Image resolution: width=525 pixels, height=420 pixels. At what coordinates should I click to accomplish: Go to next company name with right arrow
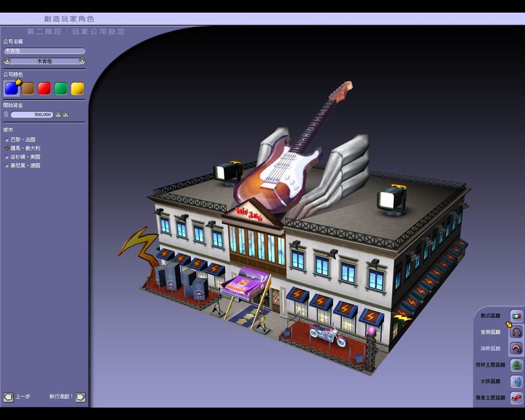coord(82,61)
